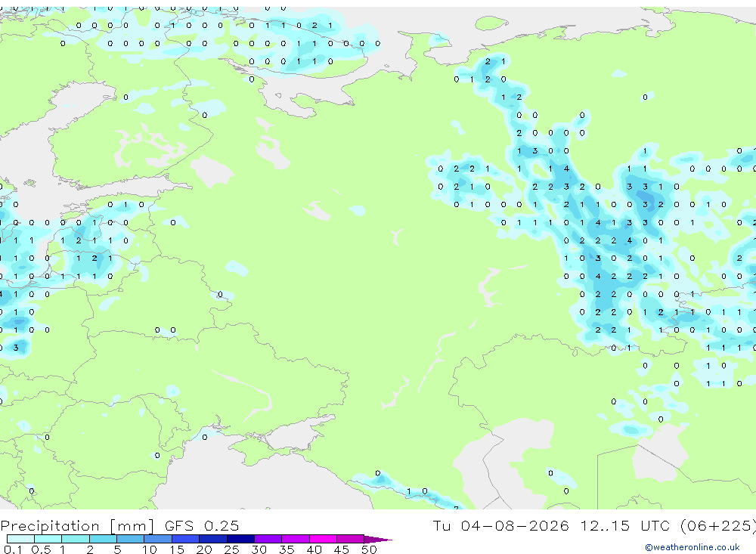Screen dimensions: 756x554
Task: Click the legend label "45"
Action: pyautogui.click(x=342, y=549)
